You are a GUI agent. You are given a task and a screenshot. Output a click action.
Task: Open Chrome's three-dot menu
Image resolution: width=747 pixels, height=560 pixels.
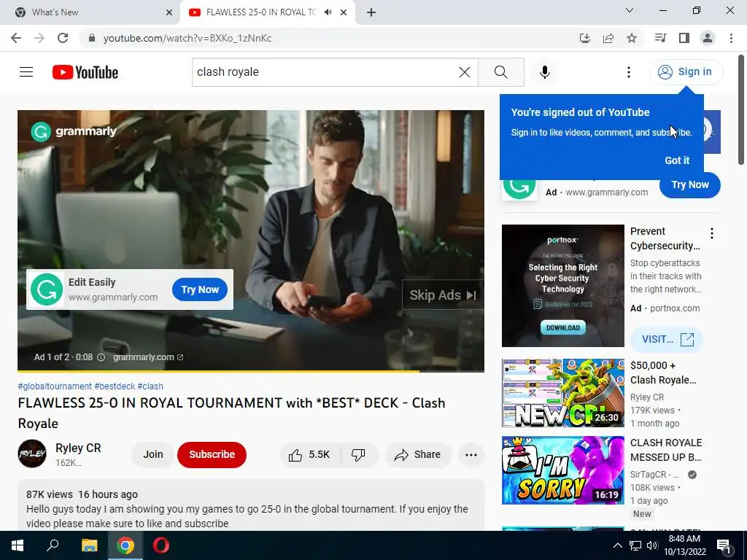731,38
